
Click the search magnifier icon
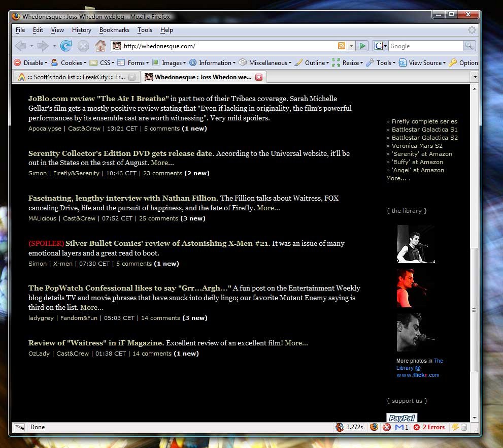coord(470,46)
